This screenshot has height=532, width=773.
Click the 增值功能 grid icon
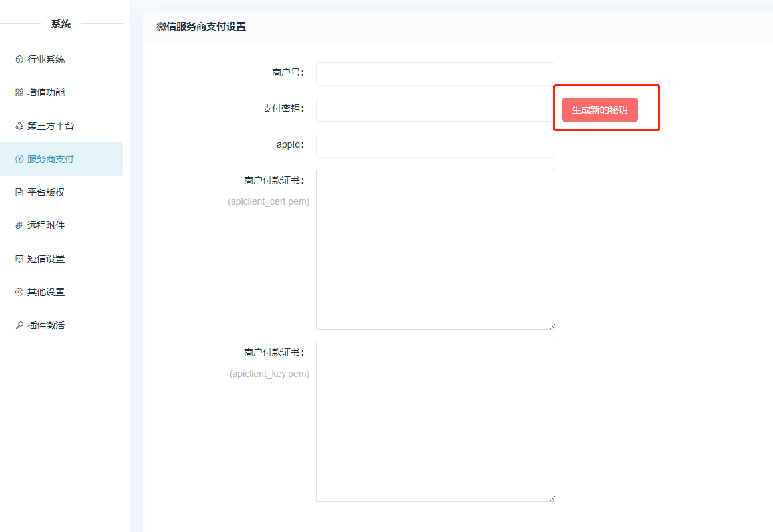19,92
